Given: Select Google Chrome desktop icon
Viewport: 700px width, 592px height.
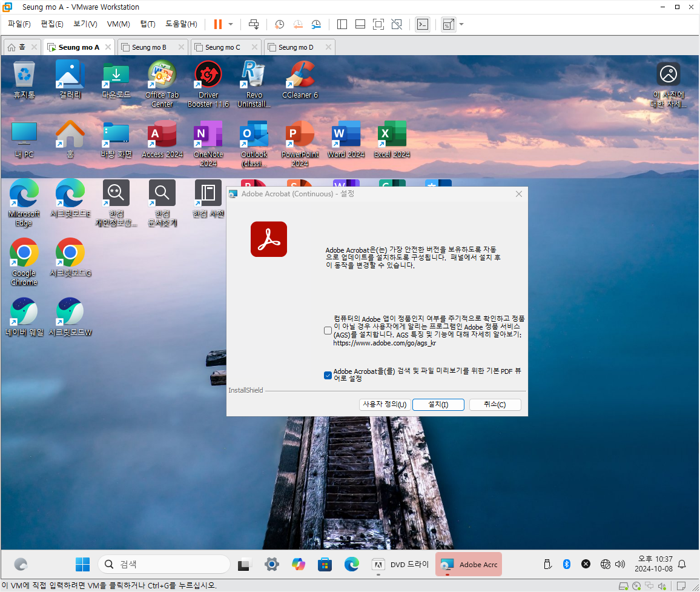Looking at the screenshot, I should [x=24, y=262].
